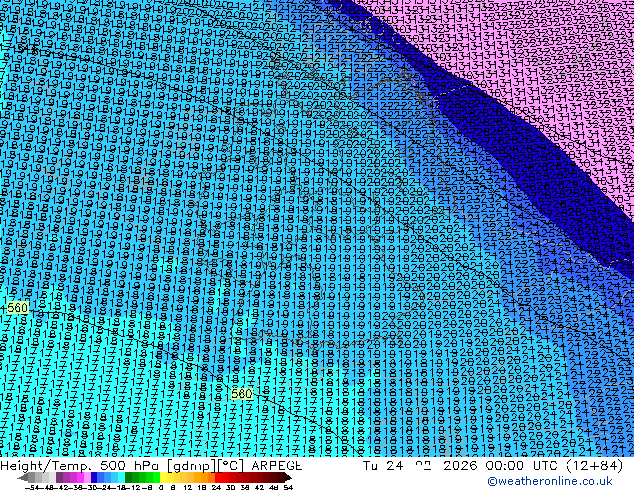The width and height of the screenshot is (634, 490).
Task: Click the '24' label under the color scale
Action: click(x=216, y=487)
